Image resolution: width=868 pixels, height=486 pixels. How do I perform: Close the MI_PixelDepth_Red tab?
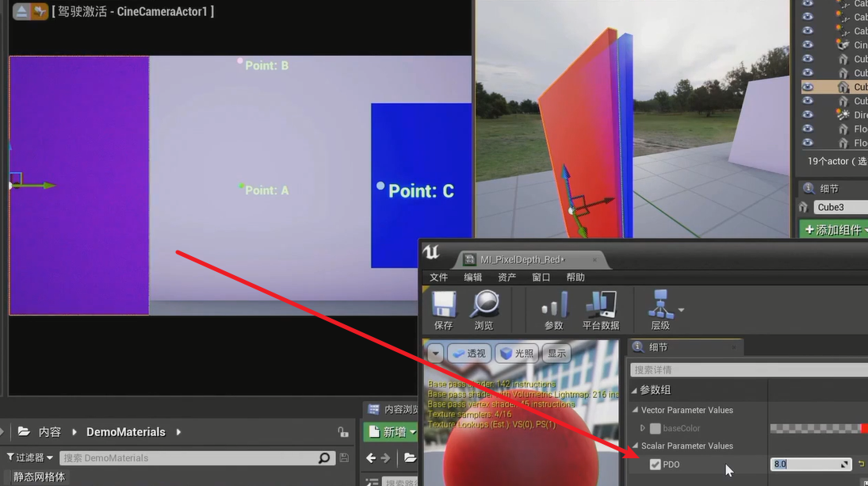coord(595,259)
